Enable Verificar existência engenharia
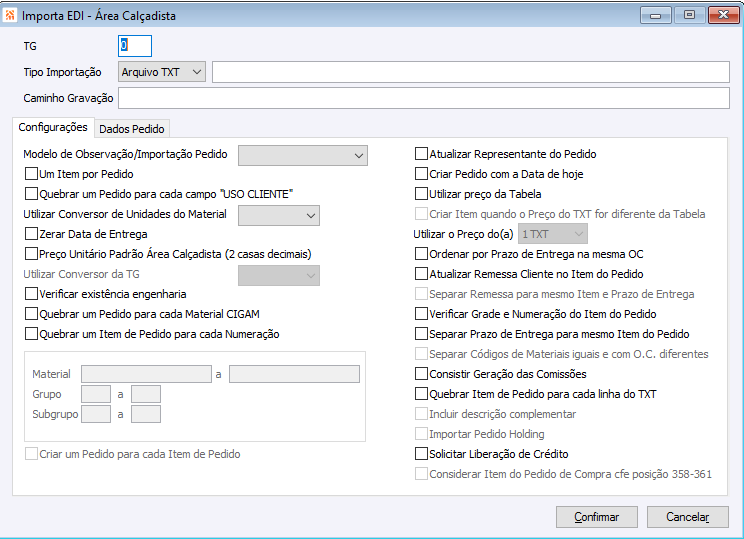 tap(31, 294)
